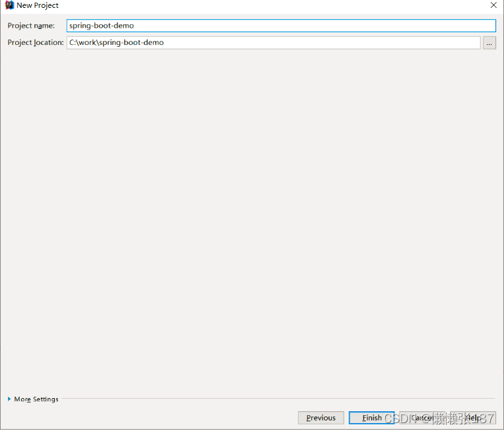This screenshot has width=504, height=431.
Task: Click the IntelliJ IDEA icon in title bar
Action: [9, 5]
